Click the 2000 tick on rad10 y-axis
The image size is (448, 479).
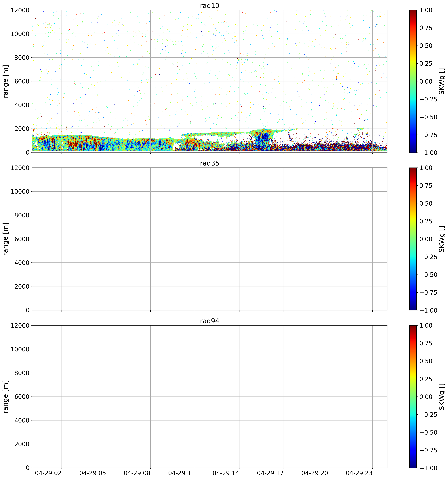coord(22,129)
